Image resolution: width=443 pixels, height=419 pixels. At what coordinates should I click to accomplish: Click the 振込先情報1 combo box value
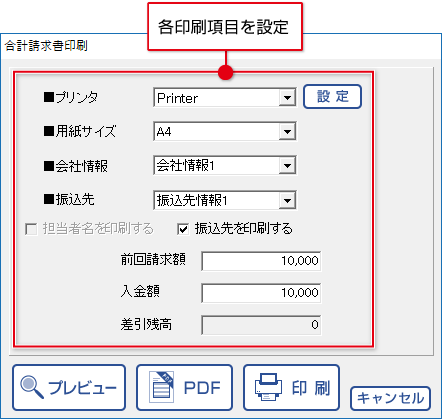[x=192, y=200]
